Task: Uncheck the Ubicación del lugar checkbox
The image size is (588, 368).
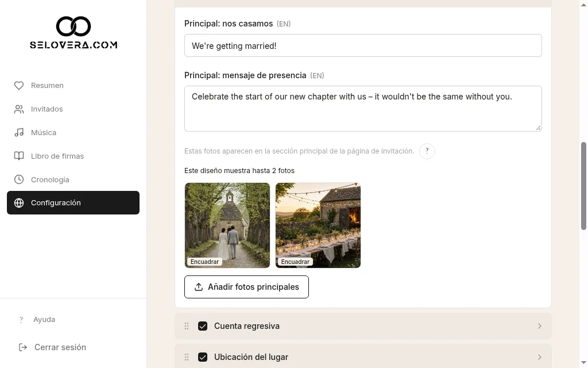Action: 203,357
